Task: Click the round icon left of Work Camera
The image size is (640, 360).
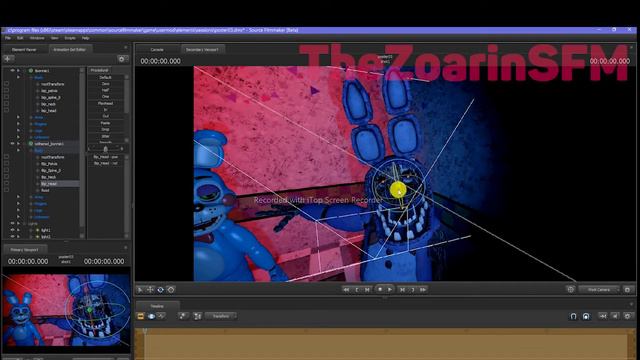Action: [571, 289]
